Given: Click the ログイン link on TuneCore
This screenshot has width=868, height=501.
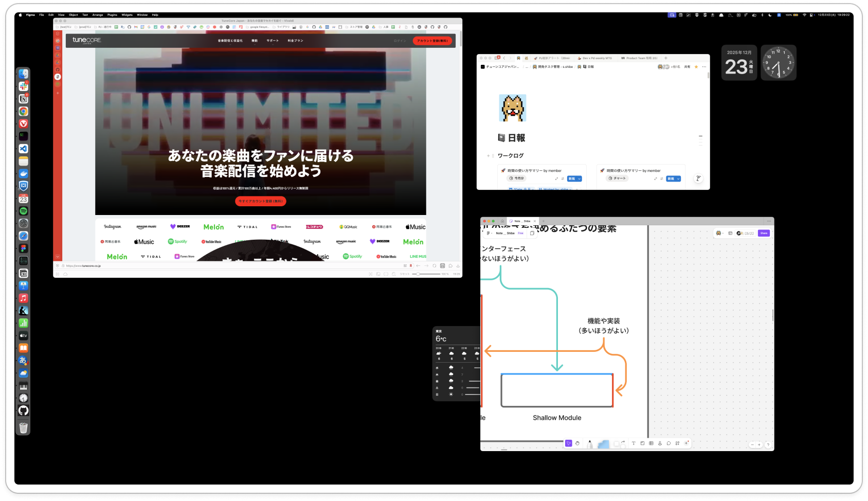Looking at the screenshot, I should [x=400, y=41].
